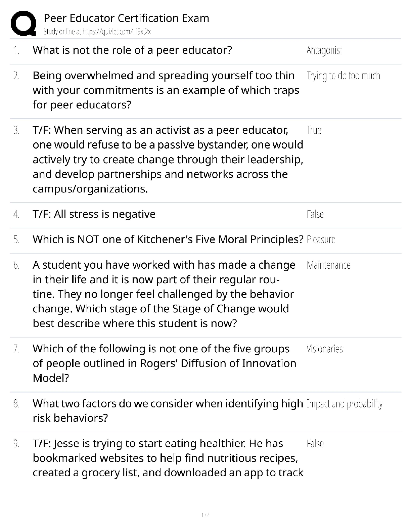Click the answer "Maintenance"
This screenshot has height=532, width=411.
[x=328, y=265]
